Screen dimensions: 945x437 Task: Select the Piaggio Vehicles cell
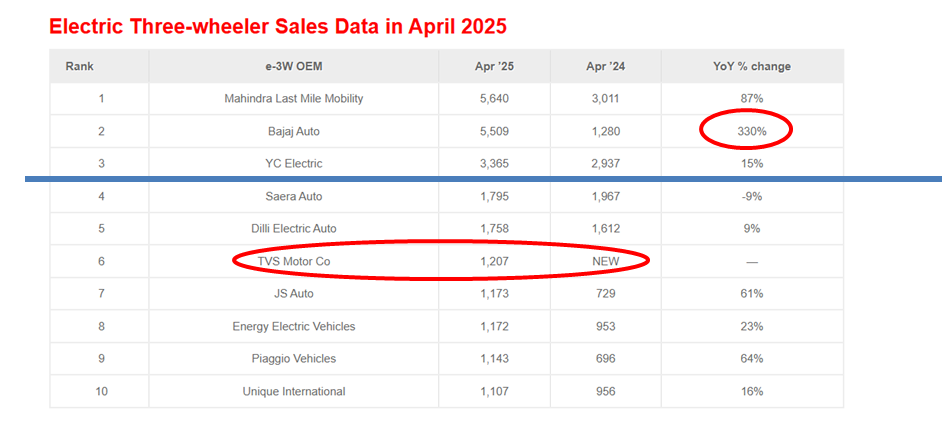click(293, 358)
